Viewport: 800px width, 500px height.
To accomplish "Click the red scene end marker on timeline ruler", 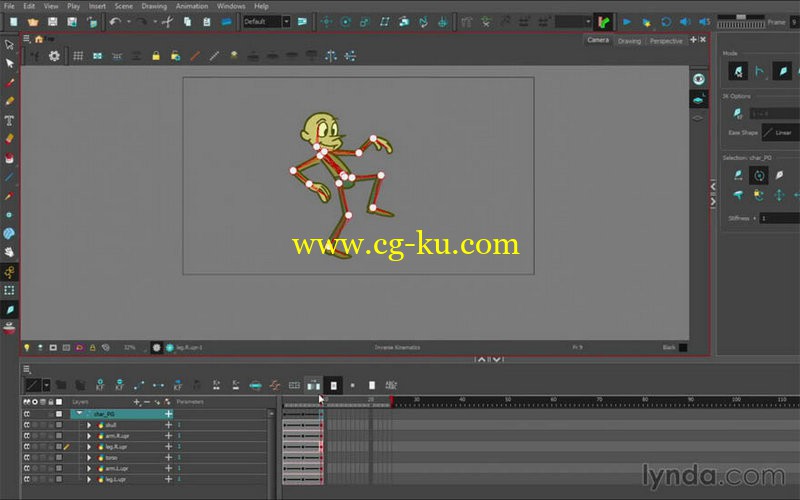I will pos(391,402).
